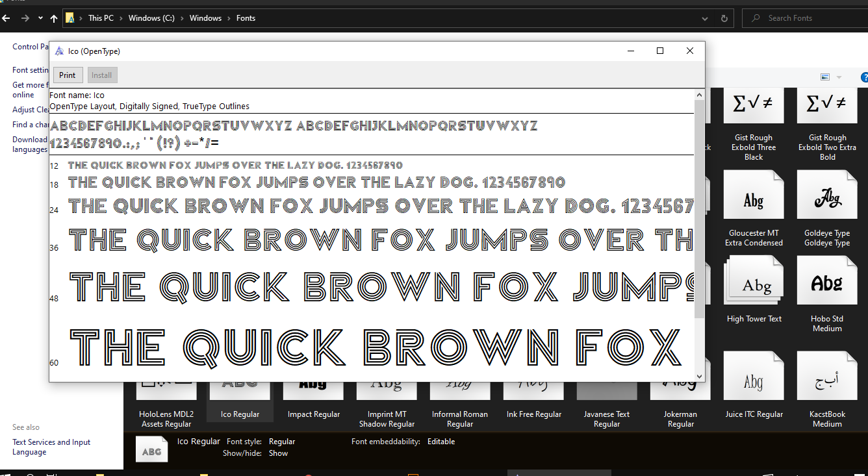Open the recent locations dropdown arrow
868x476 pixels.
(40, 18)
